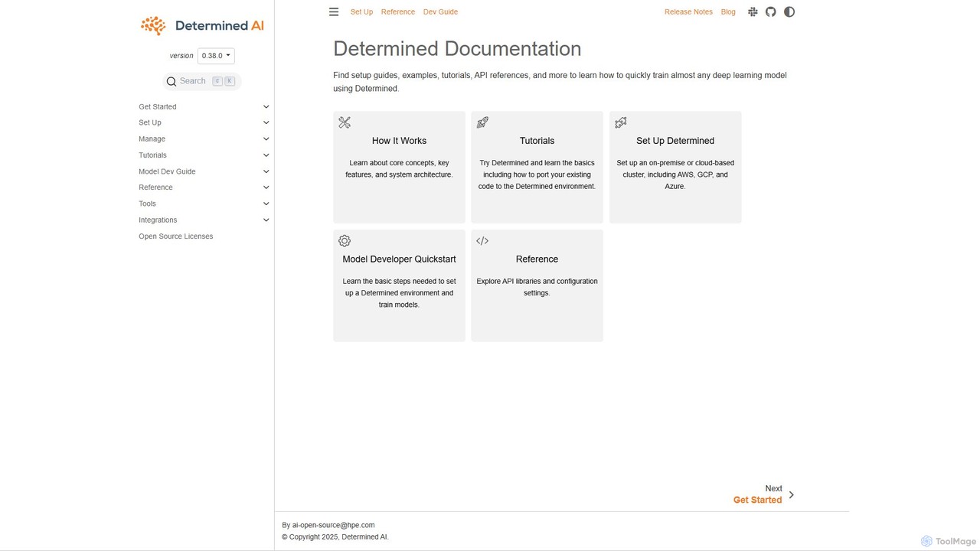Screen dimensions: 980x551
Task: Expand the Integrations sidebar chevron
Action: (x=266, y=220)
